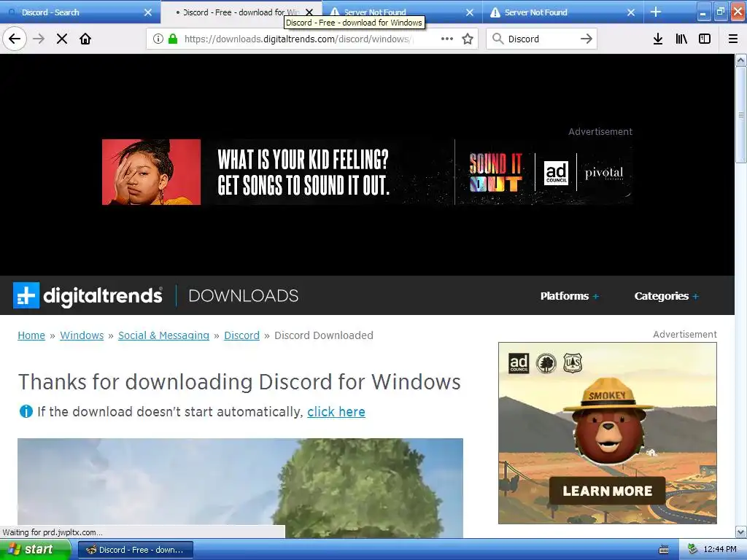This screenshot has width=747, height=560.
Task: Click the search magnifier icon
Action: pos(498,39)
